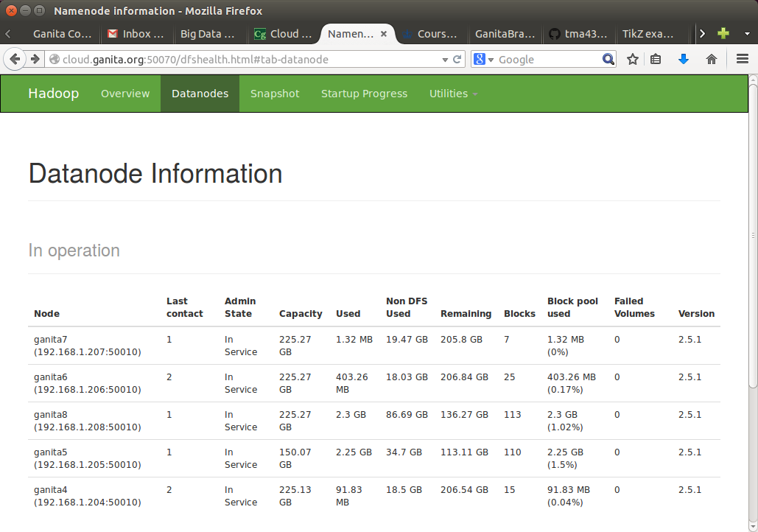Open the URL bar history dropdown arrow

[x=445, y=60]
